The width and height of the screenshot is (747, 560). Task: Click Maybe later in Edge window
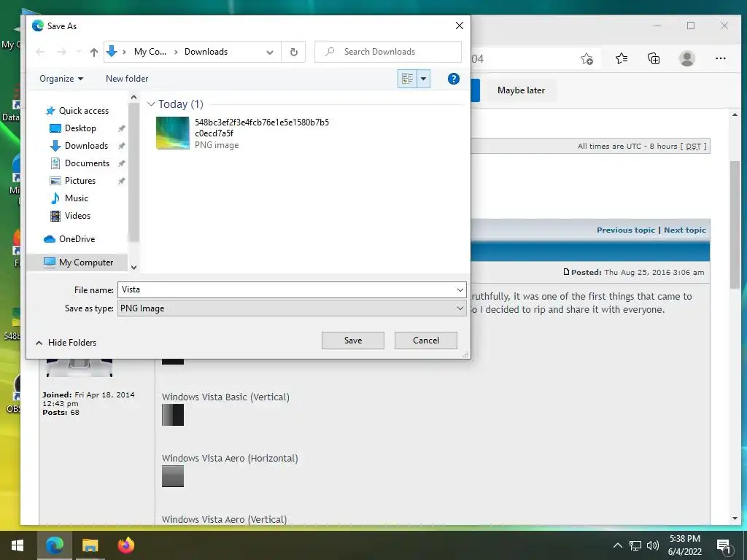[x=521, y=90]
